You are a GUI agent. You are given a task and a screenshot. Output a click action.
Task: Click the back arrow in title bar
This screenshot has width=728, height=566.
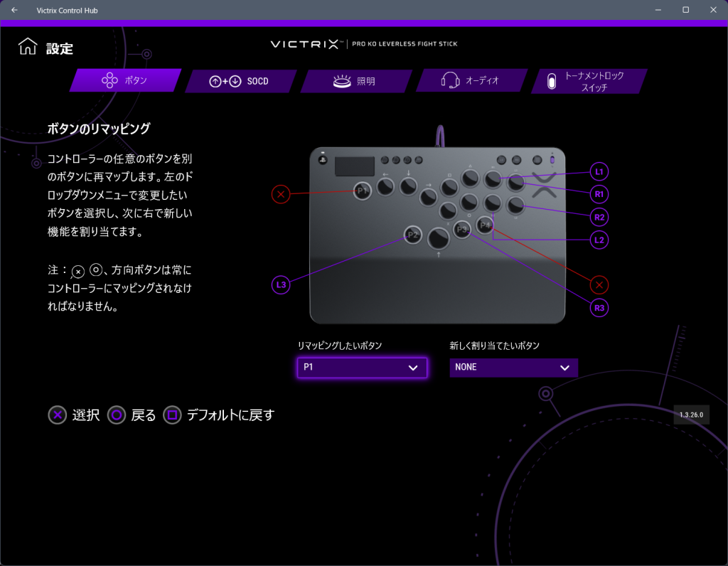(x=14, y=10)
